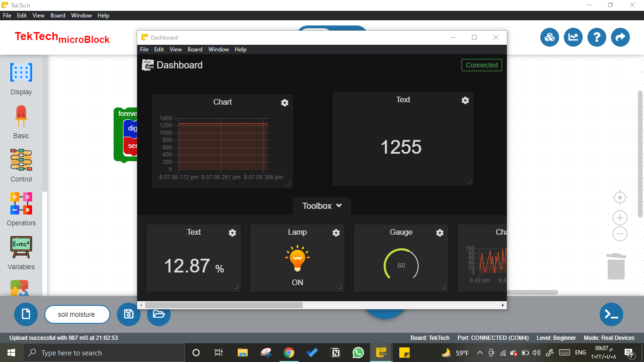Select the Control block category
644x362 pixels.
(21, 166)
